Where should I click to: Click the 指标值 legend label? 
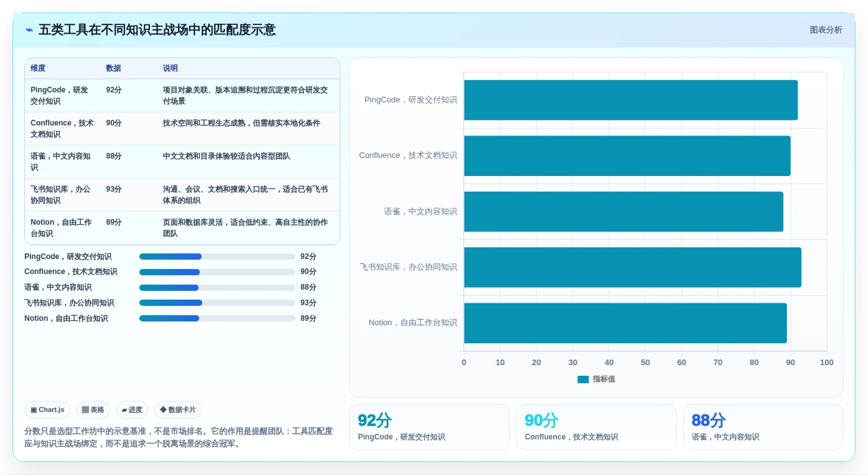tap(604, 379)
